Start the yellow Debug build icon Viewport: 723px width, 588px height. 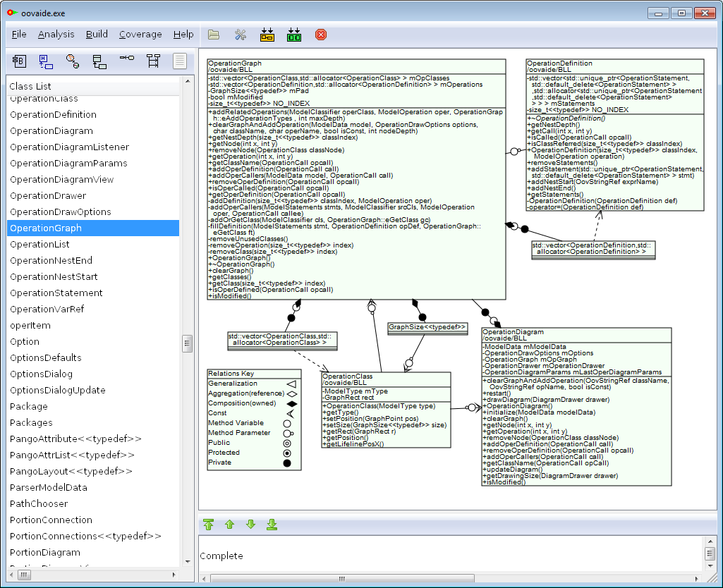click(x=267, y=34)
